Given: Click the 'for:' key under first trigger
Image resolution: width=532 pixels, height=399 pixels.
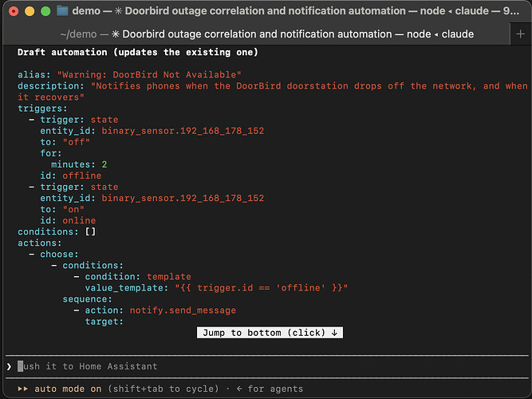Looking at the screenshot, I should coord(51,153).
